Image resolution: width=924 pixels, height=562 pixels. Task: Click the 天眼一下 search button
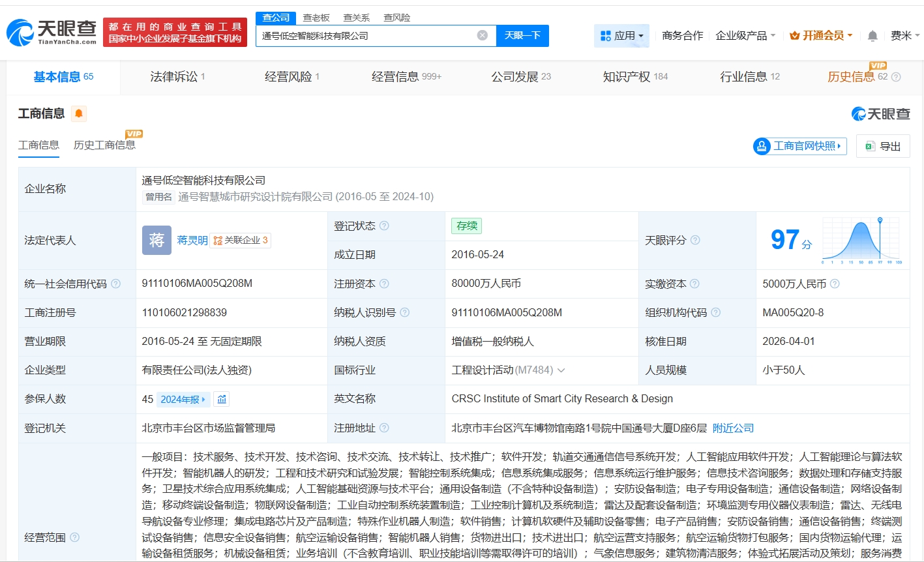click(x=522, y=36)
